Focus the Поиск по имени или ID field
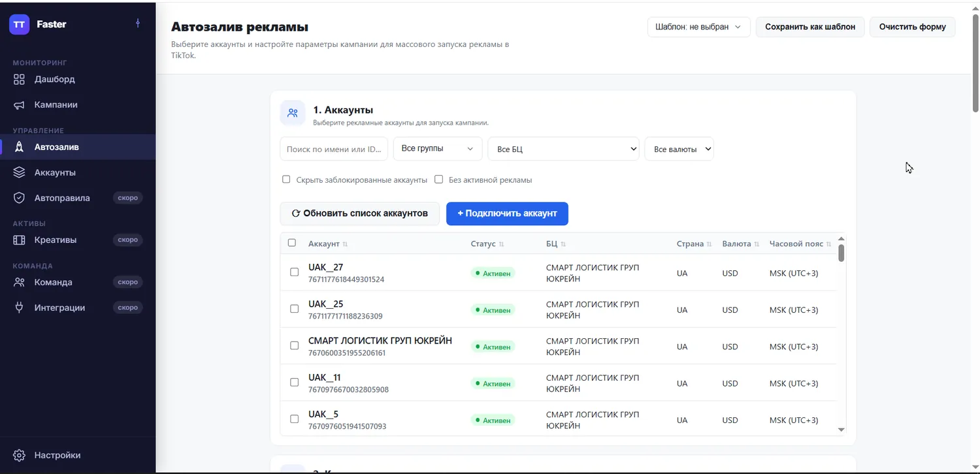The image size is (980, 474). point(334,149)
